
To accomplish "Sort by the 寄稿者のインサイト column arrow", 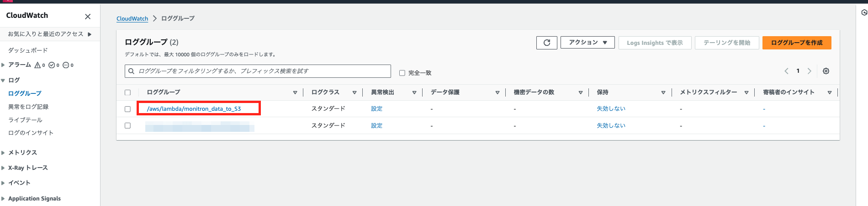I will (830, 92).
